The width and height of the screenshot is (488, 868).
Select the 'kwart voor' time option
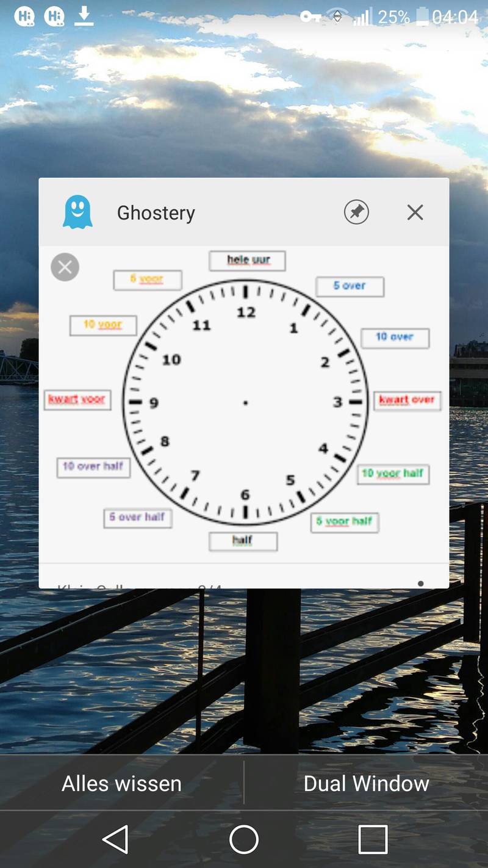pyautogui.click(x=77, y=400)
